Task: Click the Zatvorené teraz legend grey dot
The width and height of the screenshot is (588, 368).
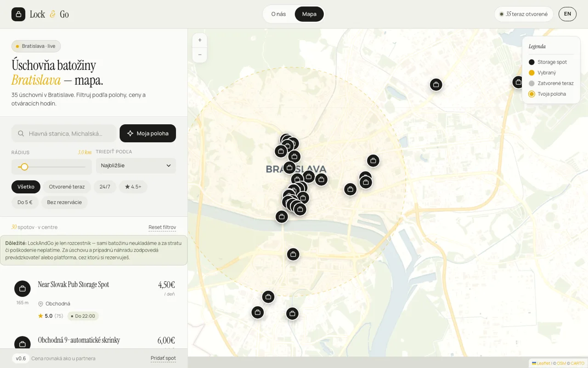Action: click(531, 83)
